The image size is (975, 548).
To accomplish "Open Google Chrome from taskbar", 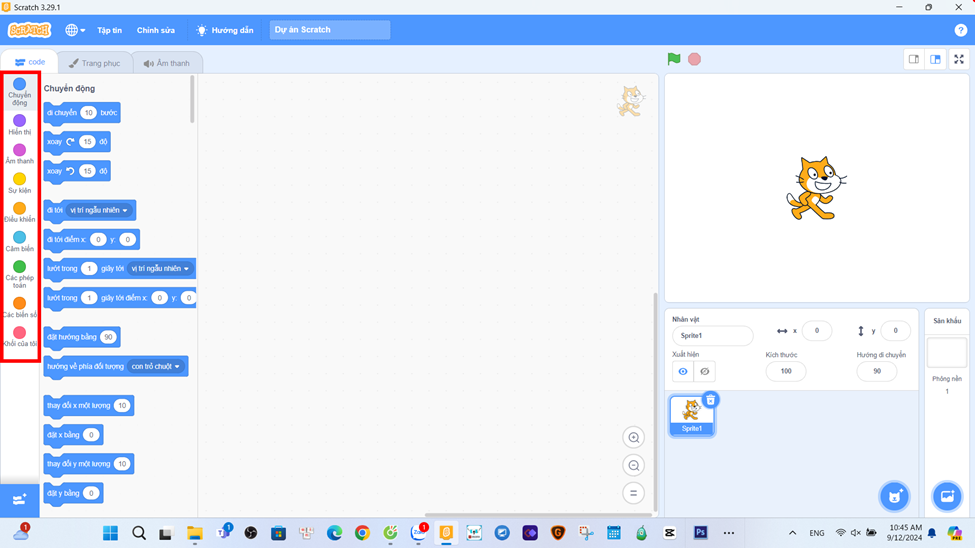I will click(x=362, y=533).
